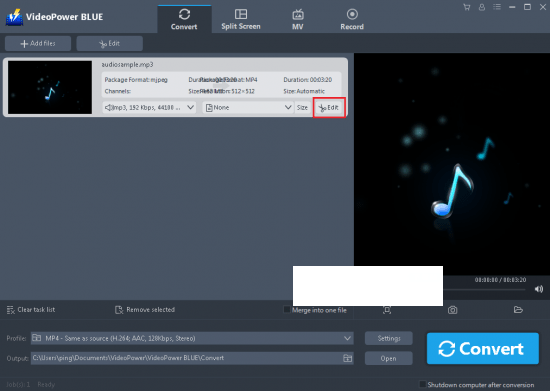Switch to the Convert tab
The height and width of the screenshot is (391, 550).
(184, 19)
